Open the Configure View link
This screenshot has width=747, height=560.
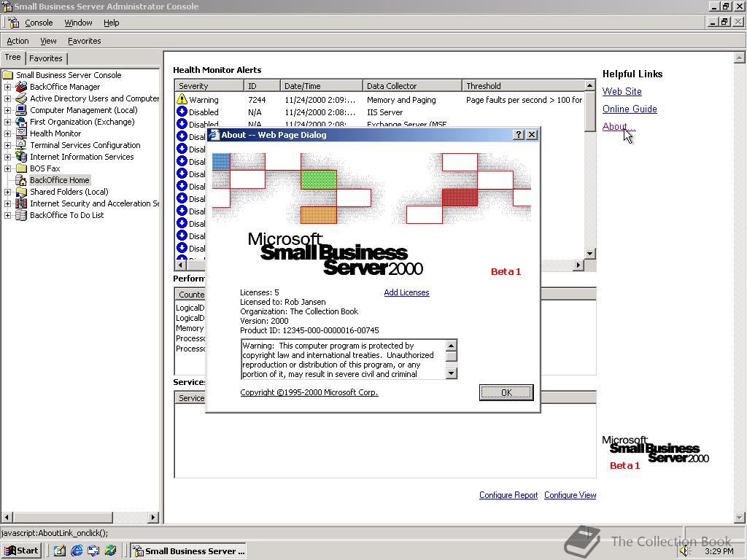pos(570,495)
